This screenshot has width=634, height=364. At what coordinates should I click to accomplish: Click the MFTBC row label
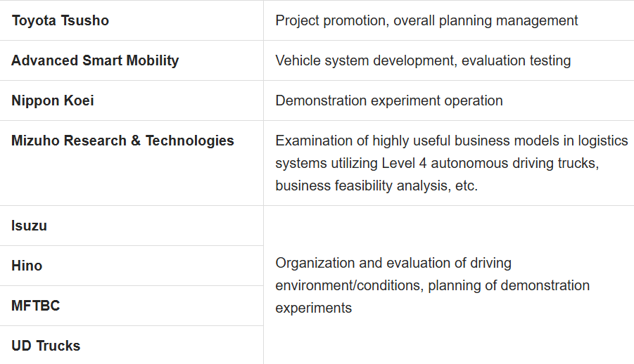click(x=36, y=306)
